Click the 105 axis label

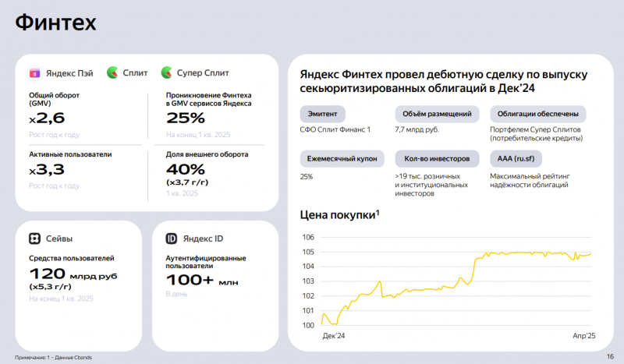(308, 253)
